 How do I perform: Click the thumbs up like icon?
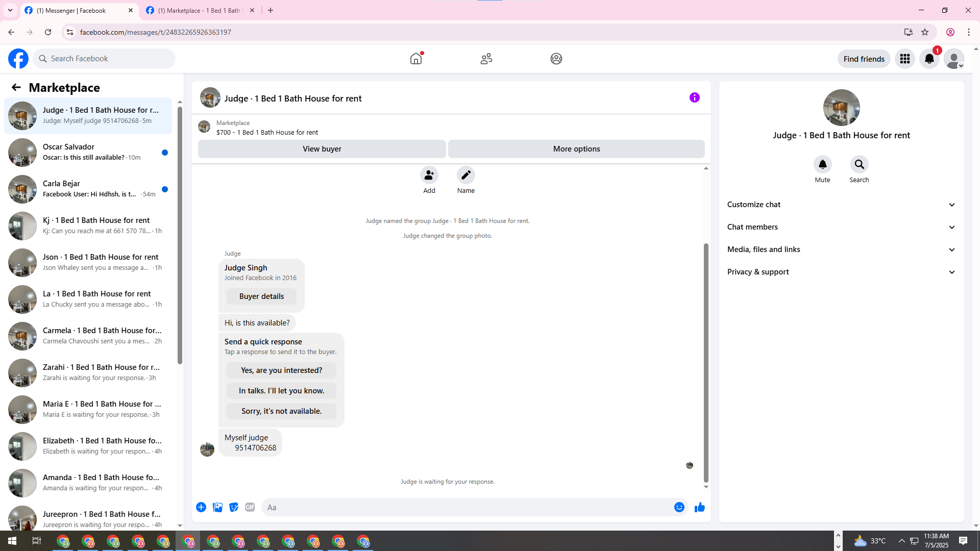699,507
